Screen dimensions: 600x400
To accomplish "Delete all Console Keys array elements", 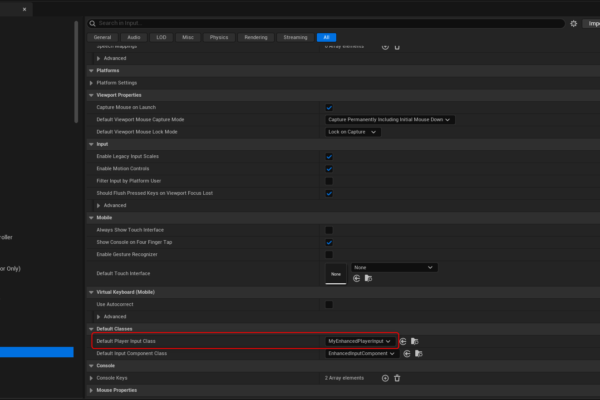I will pyautogui.click(x=397, y=378).
